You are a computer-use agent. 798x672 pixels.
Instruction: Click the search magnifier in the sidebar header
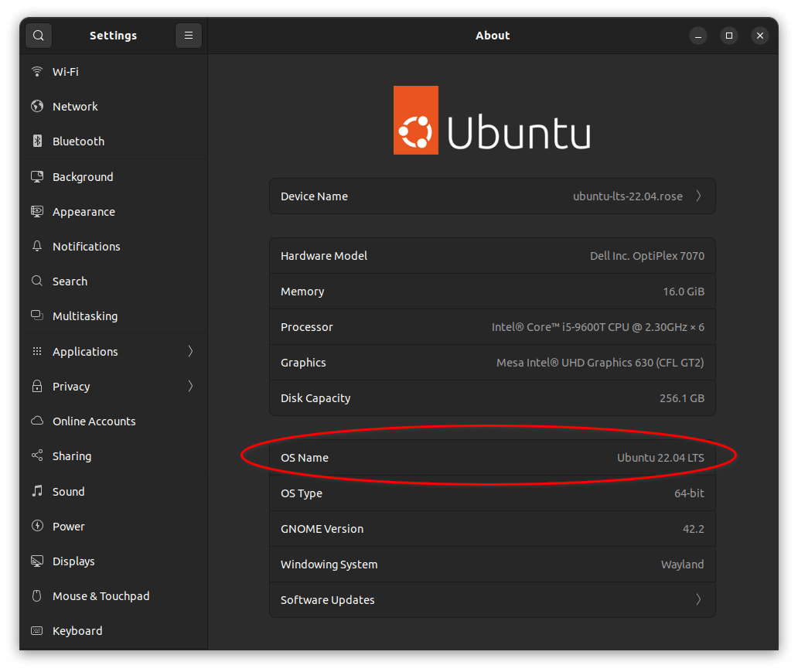(38, 35)
